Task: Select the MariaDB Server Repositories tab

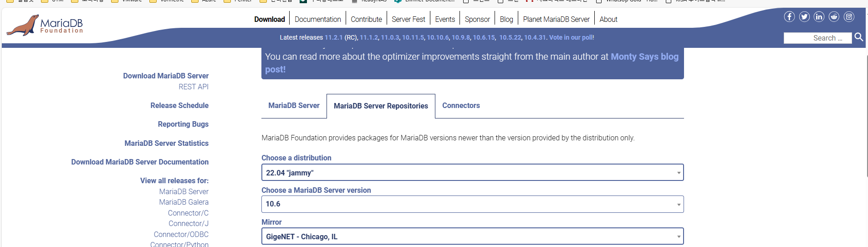Action: [381, 106]
